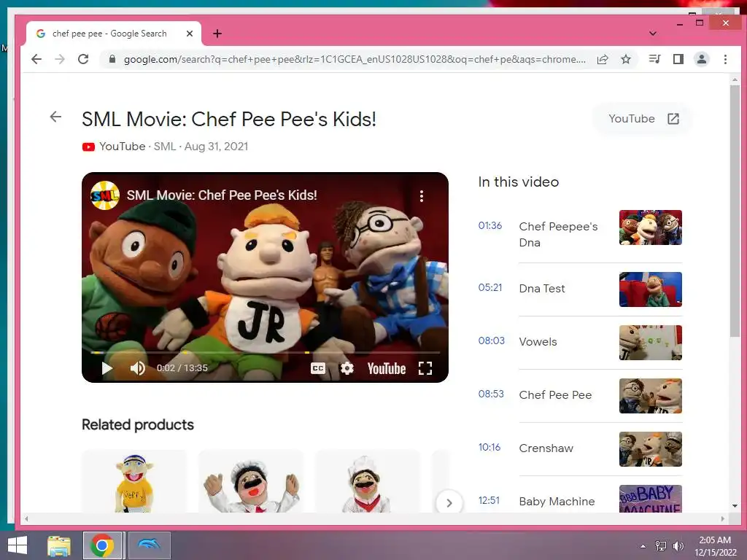
Task: Share this page via the address bar icon
Action: pos(603,59)
